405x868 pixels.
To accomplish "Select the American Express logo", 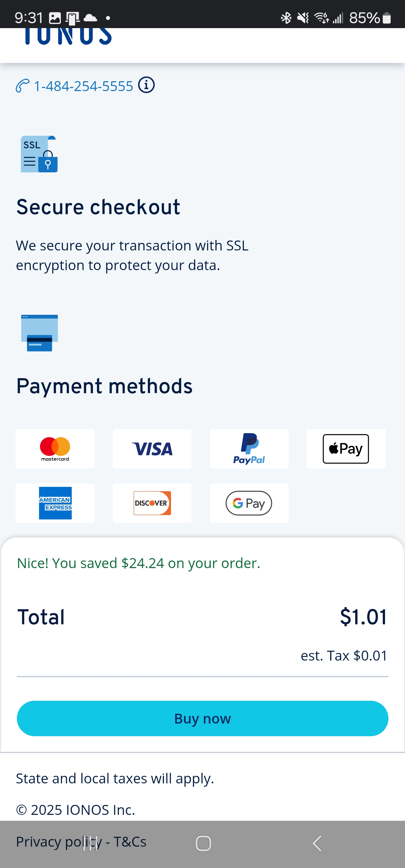I will (55, 503).
